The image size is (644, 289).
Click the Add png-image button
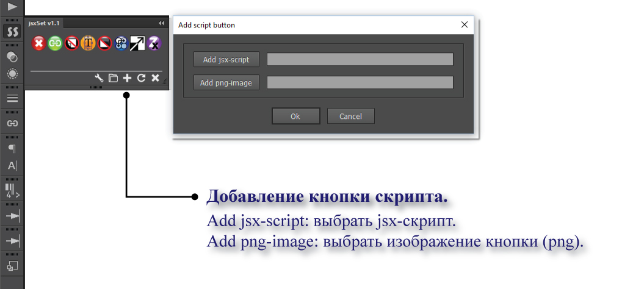226,83
